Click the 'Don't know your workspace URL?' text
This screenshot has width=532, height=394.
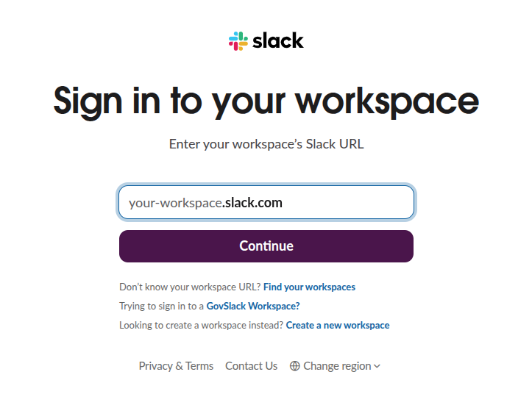[190, 287]
